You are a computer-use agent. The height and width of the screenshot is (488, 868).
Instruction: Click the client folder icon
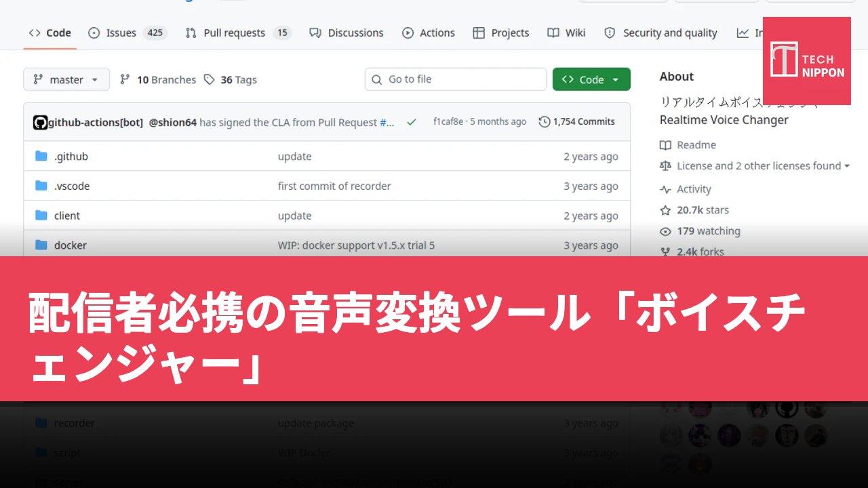coord(41,216)
